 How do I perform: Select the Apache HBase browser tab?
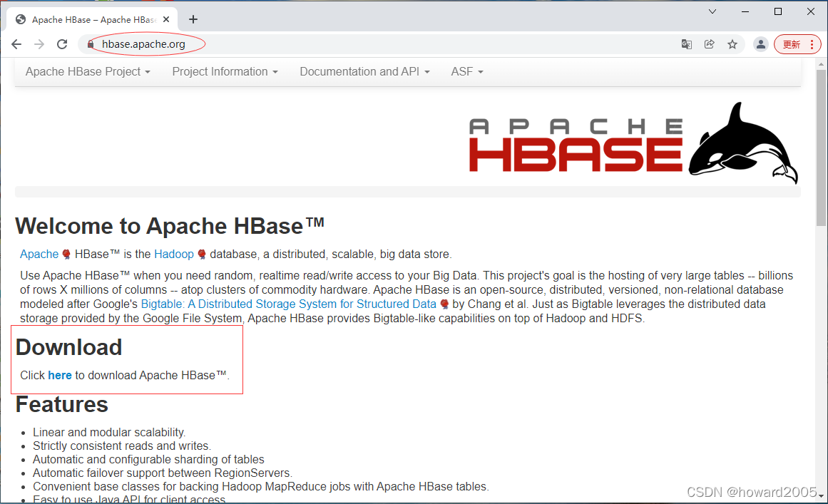pos(92,19)
